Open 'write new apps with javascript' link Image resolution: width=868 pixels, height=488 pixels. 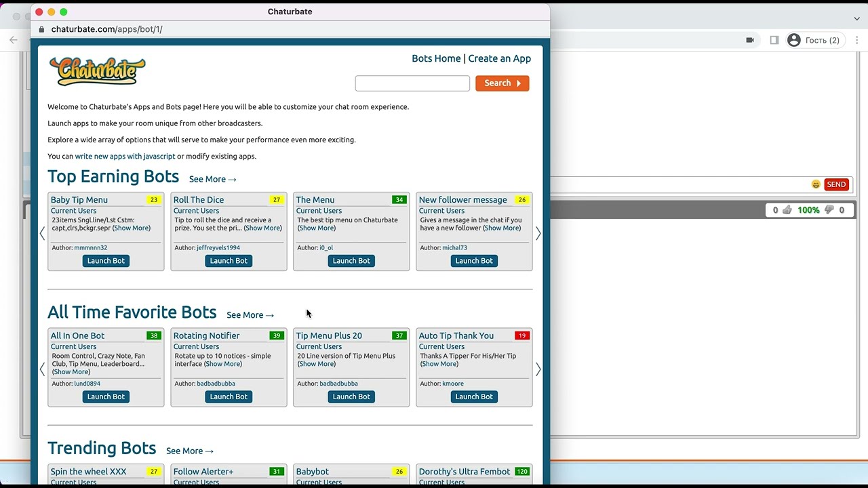[x=125, y=156]
